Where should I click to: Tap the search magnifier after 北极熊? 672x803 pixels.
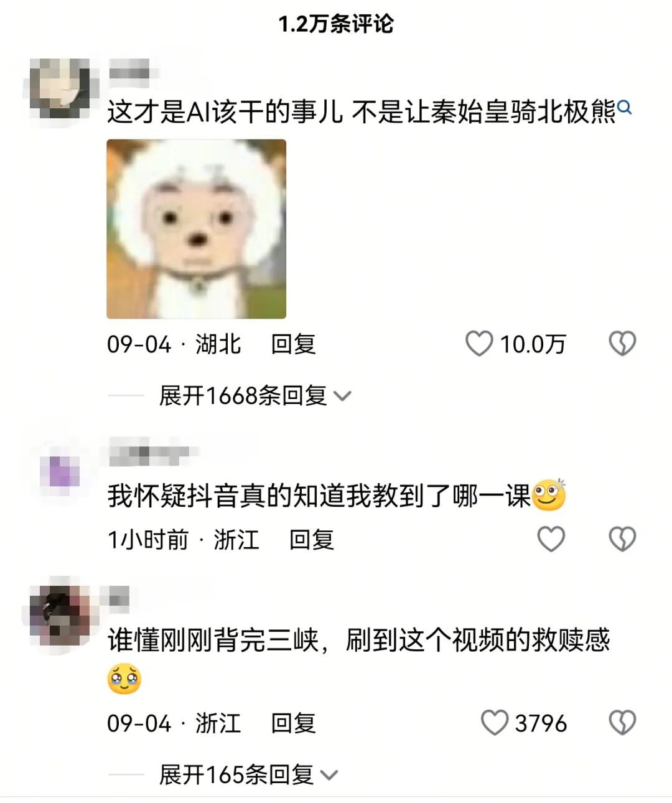[x=625, y=108]
